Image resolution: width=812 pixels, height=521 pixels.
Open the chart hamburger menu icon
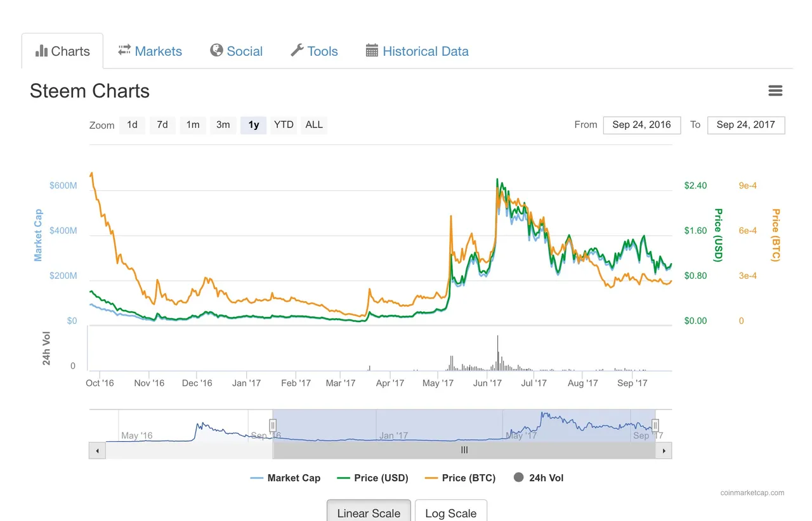coord(775,91)
